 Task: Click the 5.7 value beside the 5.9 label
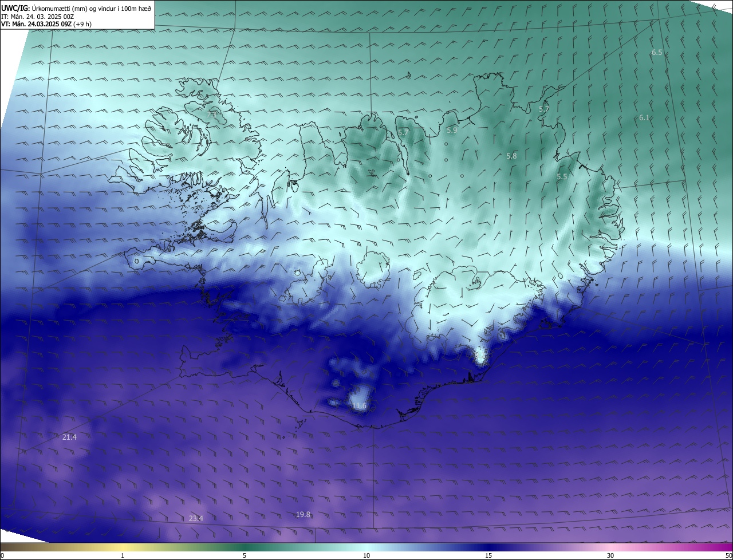click(403, 133)
